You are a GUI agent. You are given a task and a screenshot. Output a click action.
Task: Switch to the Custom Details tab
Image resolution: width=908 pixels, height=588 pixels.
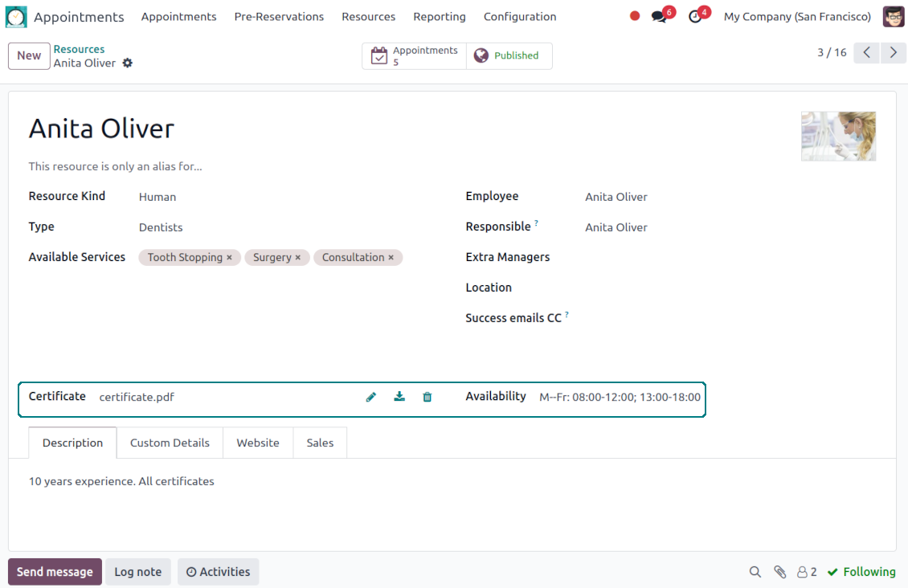(x=170, y=443)
